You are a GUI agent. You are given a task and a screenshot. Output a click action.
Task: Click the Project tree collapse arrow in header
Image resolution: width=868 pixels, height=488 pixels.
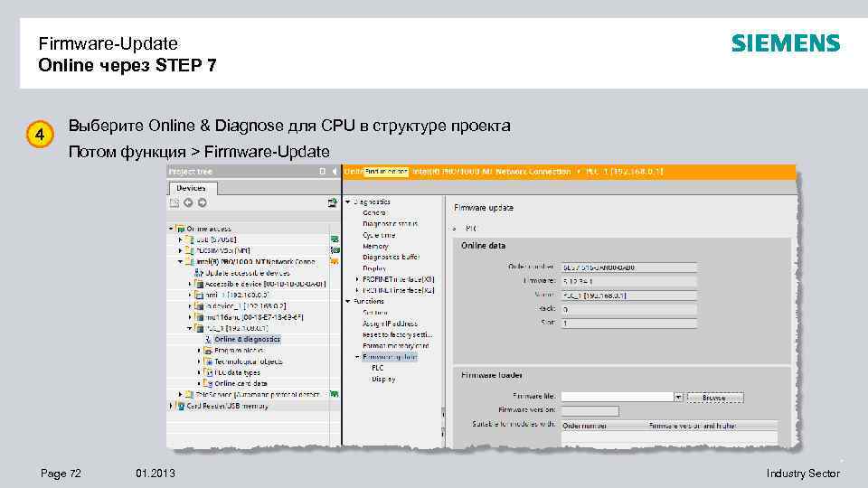pyautogui.click(x=335, y=172)
